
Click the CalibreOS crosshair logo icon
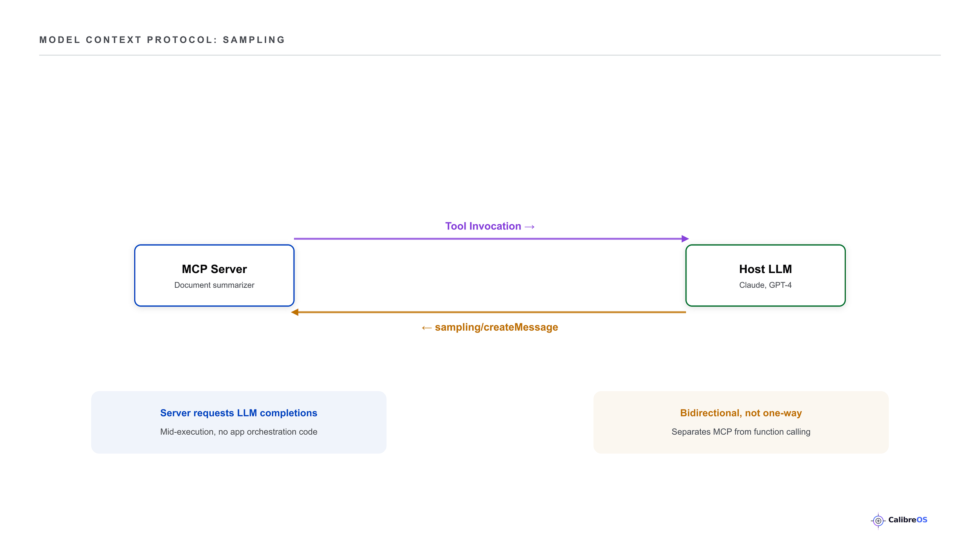878,520
